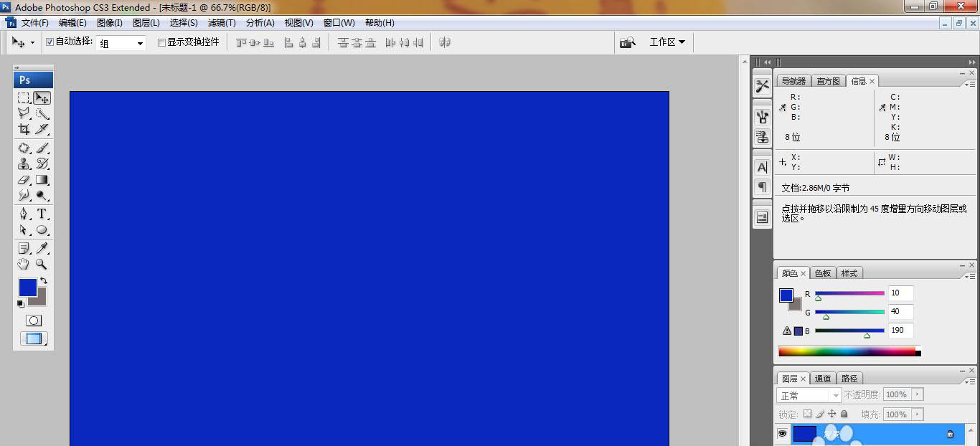Open info panel options menu

969,84
